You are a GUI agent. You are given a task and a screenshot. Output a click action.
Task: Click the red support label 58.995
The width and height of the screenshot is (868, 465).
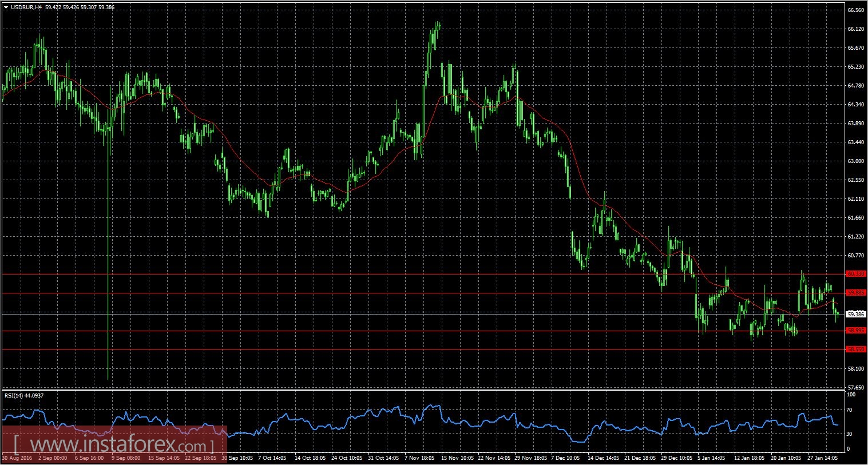tap(857, 331)
